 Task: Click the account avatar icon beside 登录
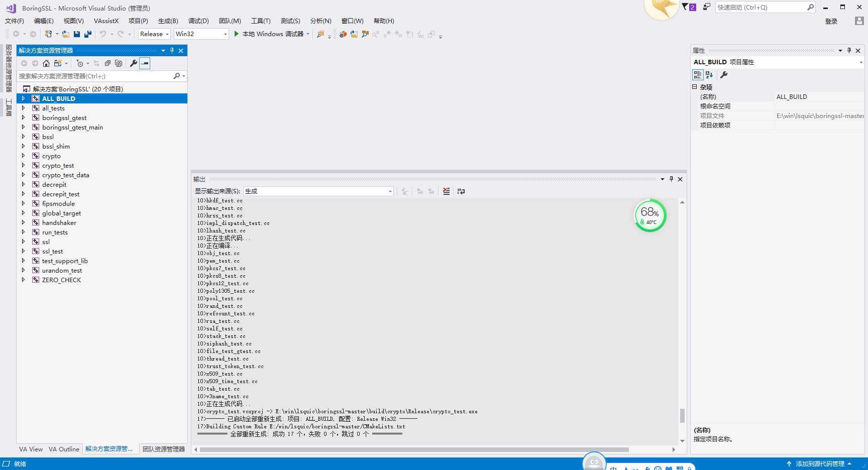[x=859, y=21]
